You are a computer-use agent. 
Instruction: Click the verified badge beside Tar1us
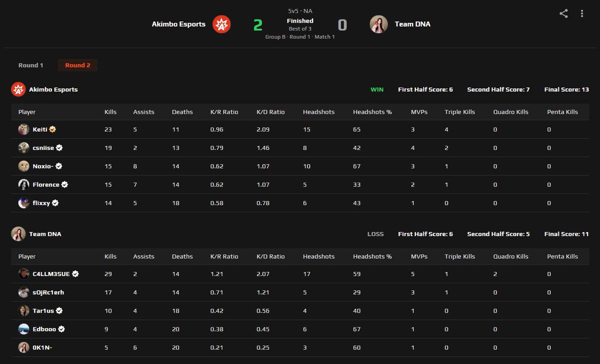click(59, 310)
